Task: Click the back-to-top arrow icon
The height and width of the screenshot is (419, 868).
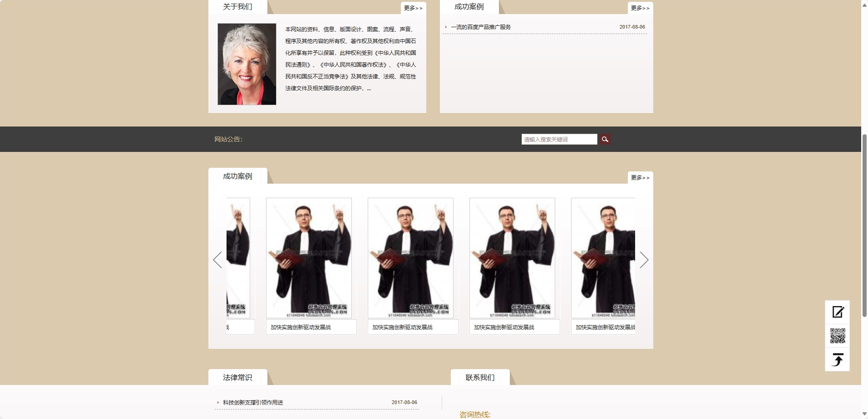Action: pyautogui.click(x=837, y=360)
